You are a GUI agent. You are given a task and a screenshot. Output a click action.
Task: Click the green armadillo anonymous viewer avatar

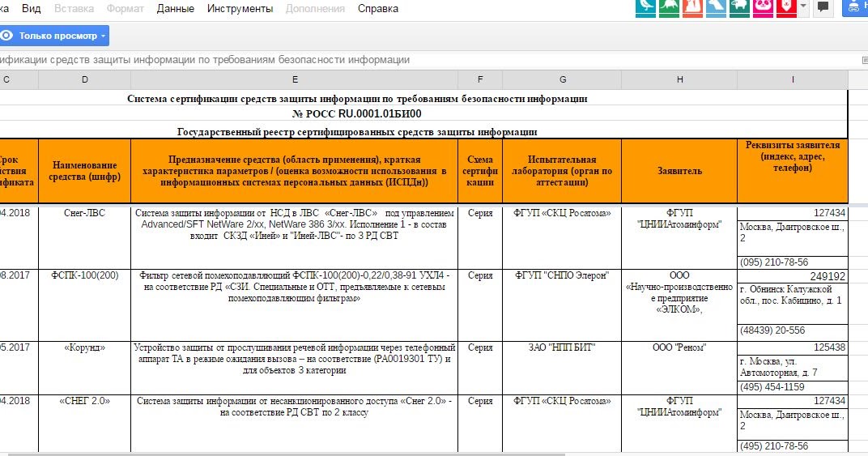click(x=669, y=8)
